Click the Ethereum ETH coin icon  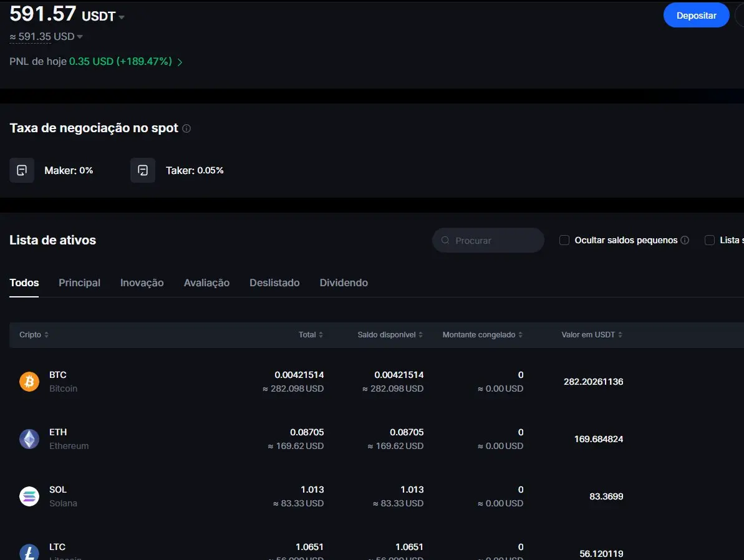click(x=29, y=439)
